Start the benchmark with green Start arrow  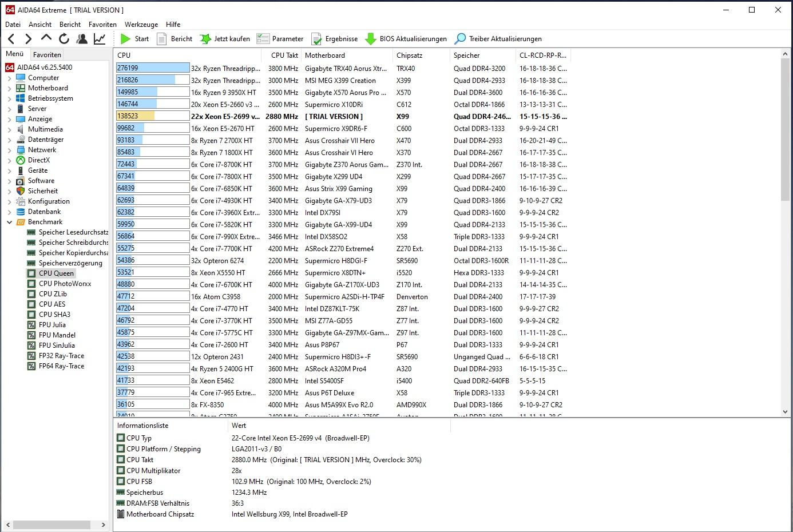pyautogui.click(x=126, y=39)
